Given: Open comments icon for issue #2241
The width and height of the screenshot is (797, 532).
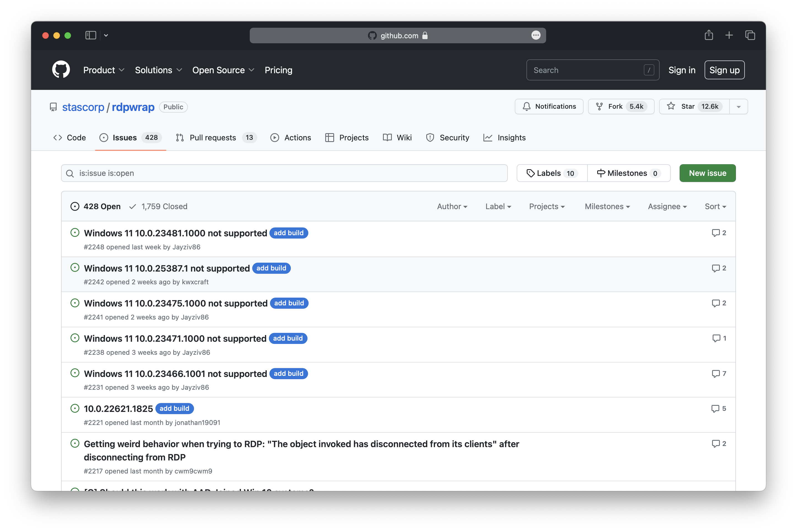Looking at the screenshot, I should click(x=715, y=303).
